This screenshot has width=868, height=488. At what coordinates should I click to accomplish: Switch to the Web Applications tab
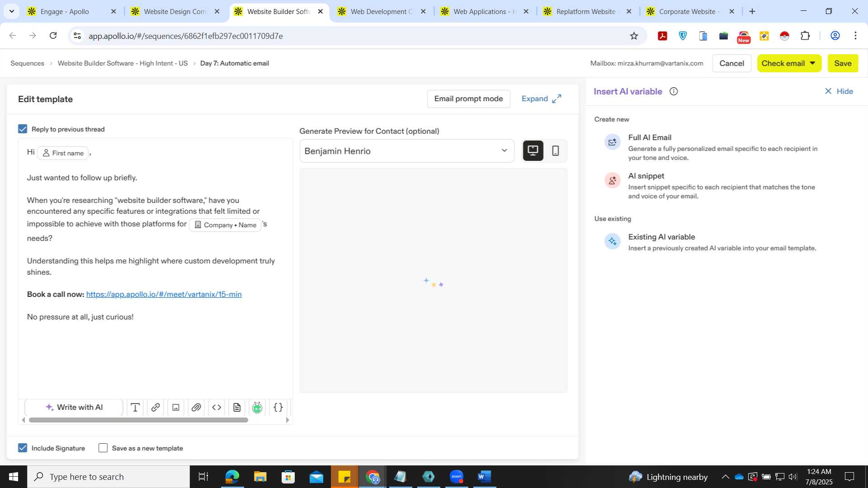tap(484, 11)
